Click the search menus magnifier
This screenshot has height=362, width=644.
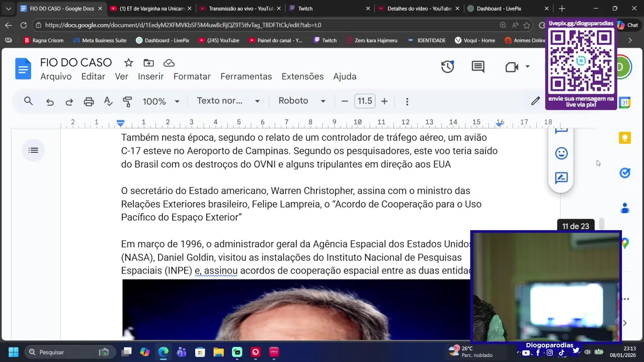(29, 101)
